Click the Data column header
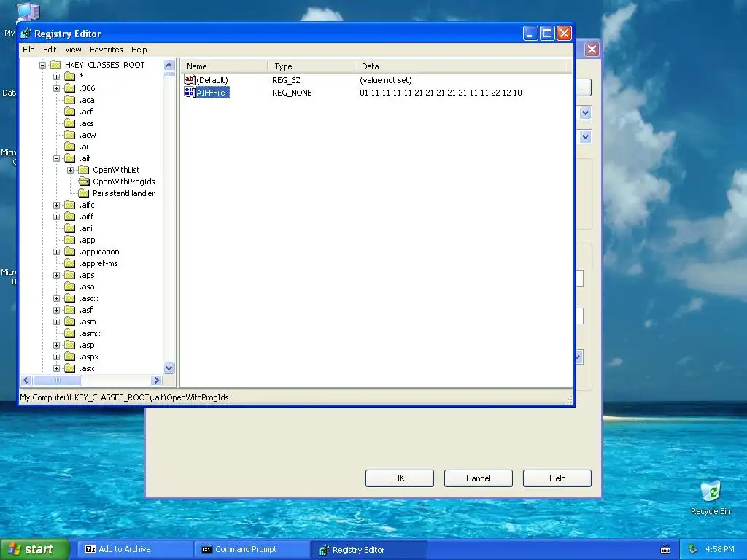Viewport: 747px width, 560px height. (x=460, y=66)
